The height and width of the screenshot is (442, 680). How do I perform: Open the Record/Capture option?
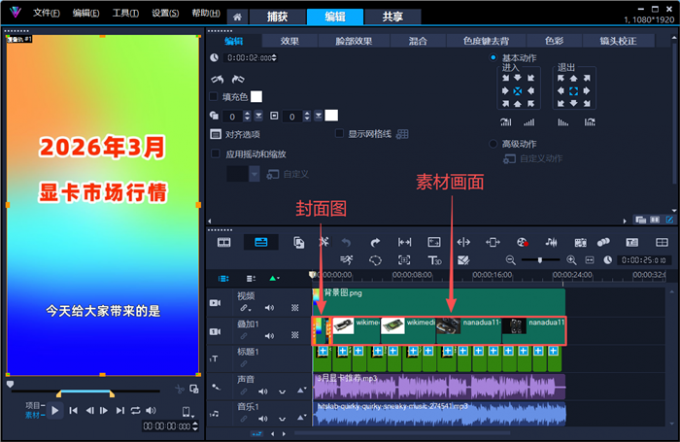[x=522, y=242]
